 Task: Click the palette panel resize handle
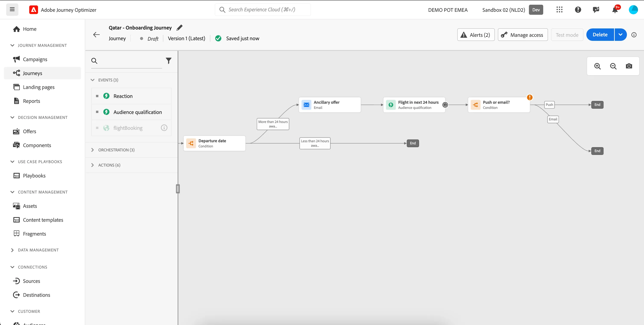click(178, 189)
